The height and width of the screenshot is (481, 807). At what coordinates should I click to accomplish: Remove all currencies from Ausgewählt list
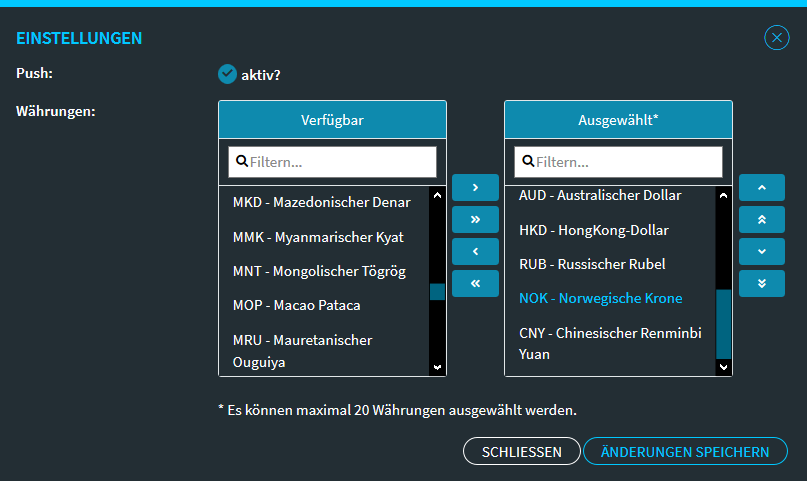(x=475, y=283)
